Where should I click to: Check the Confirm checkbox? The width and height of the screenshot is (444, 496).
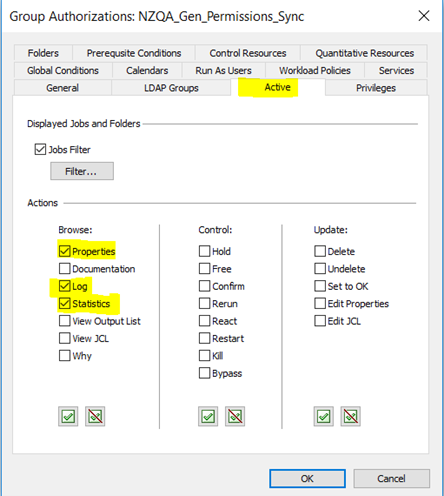pyautogui.click(x=205, y=286)
